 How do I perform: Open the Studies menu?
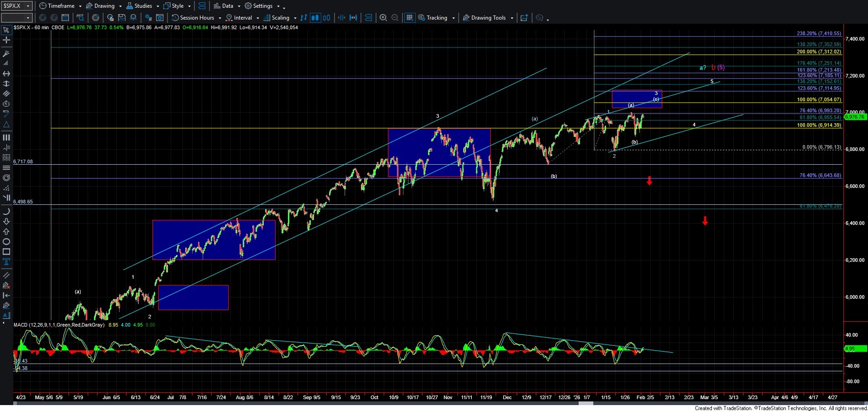pos(142,6)
